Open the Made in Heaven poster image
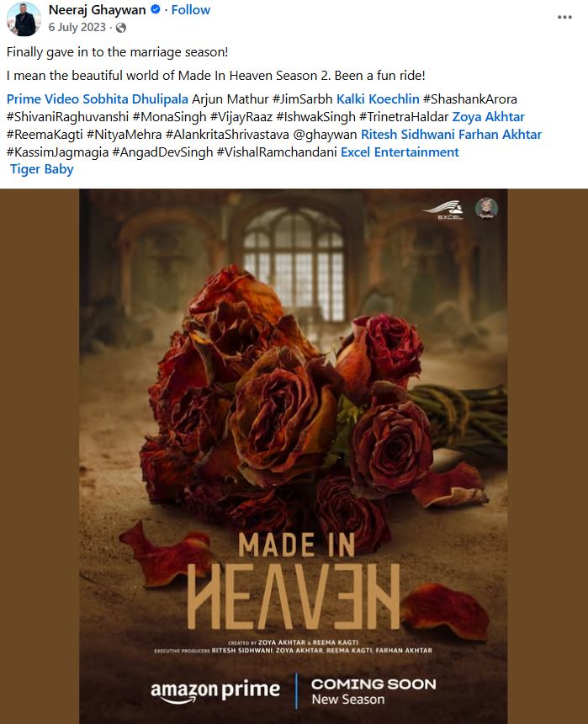Viewport: 588px width, 724px height. click(x=294, y=456)
